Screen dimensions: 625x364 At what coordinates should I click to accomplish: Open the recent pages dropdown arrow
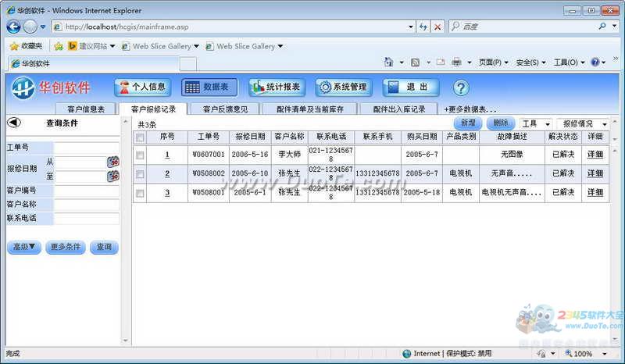[43, 27]
